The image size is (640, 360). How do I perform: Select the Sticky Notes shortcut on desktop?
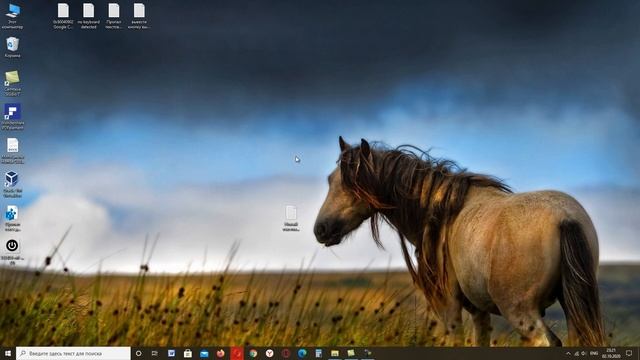click(x=12, y=83)
